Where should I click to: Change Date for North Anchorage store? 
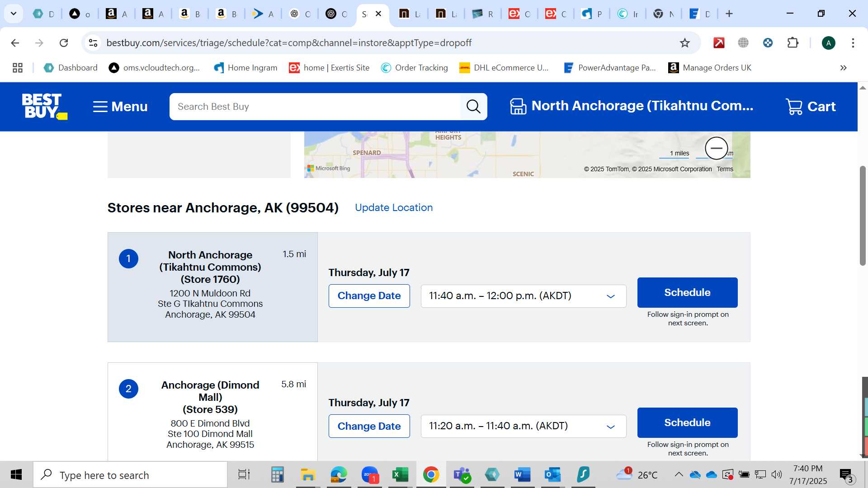coord(369,296)
